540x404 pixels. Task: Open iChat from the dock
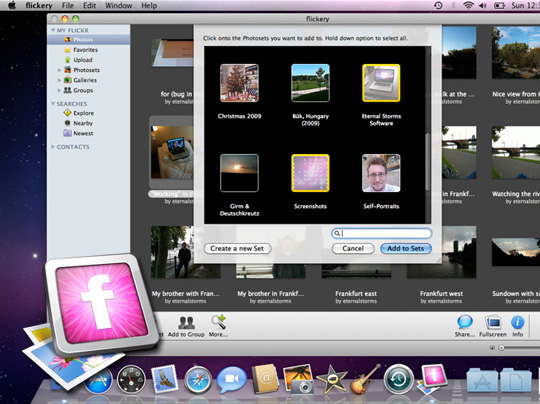[x=232, y=380]
